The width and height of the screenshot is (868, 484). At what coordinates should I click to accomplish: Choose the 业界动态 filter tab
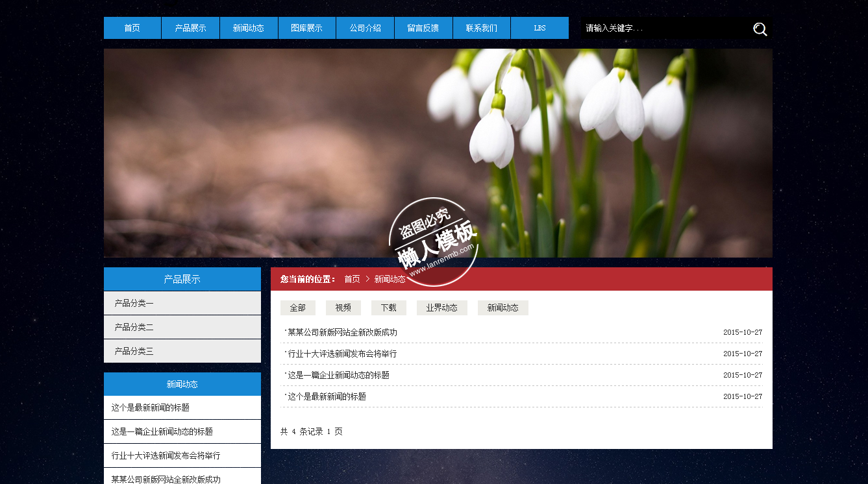point(441,308)
